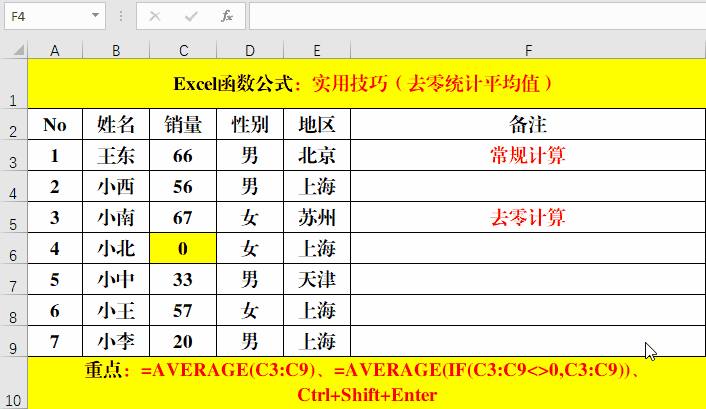Click the sales cell with value 20
This screenshot has width=706, height=409.
183,341
